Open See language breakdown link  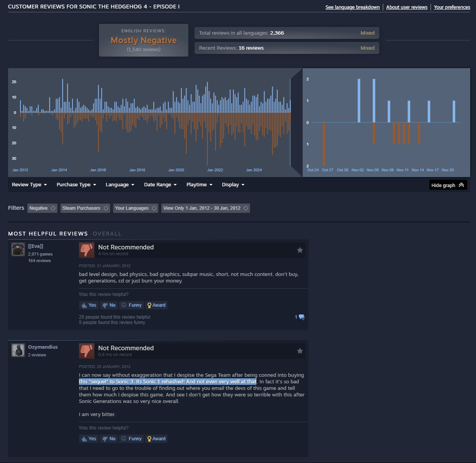coord(352,7)
